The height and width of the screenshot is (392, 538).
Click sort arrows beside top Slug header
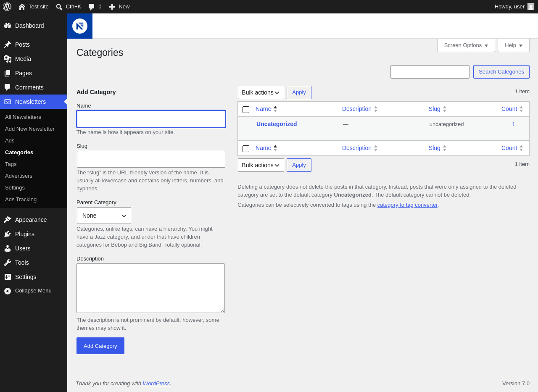click(445, 109)
